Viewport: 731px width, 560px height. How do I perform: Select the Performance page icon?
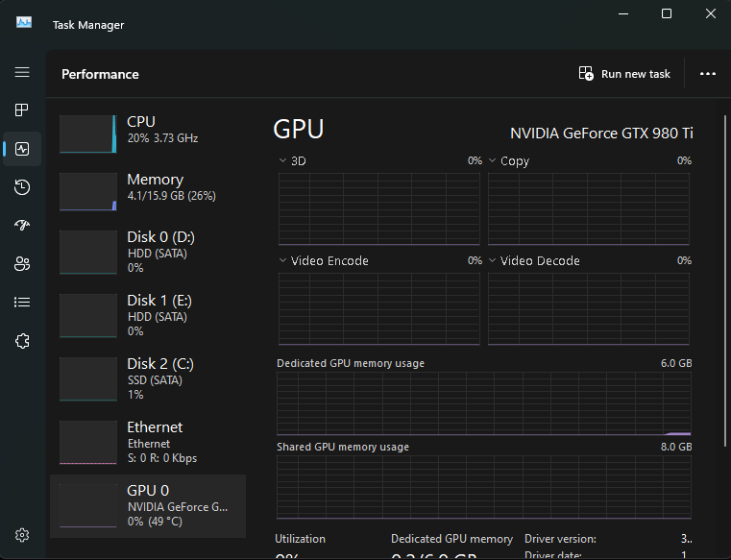pos(22,149)
